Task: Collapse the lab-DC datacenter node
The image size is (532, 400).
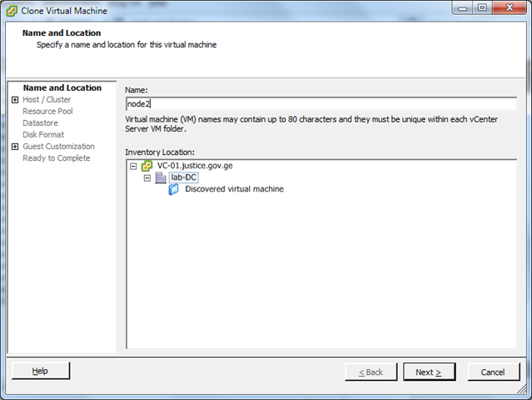Action: click(x=147, y=177)
